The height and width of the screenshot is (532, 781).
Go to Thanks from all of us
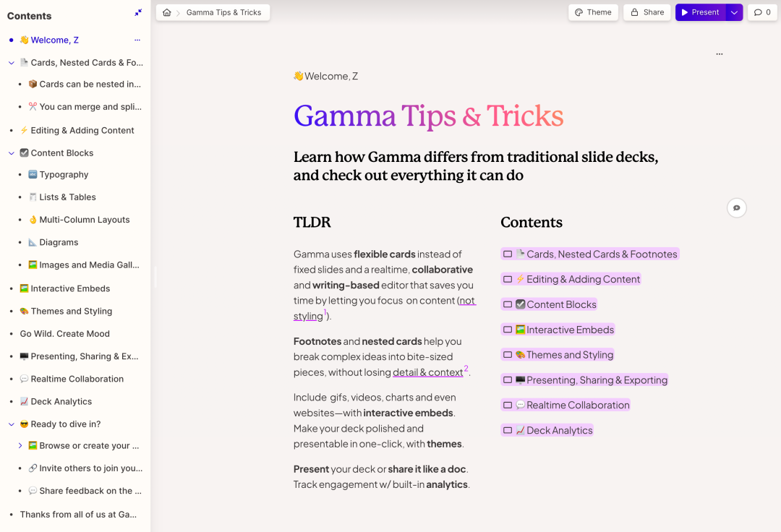(78, 515)
